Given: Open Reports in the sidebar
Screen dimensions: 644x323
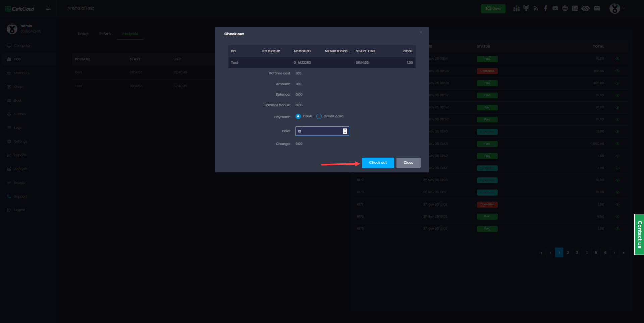Looking at the screenshot, I should pos(20,155).
